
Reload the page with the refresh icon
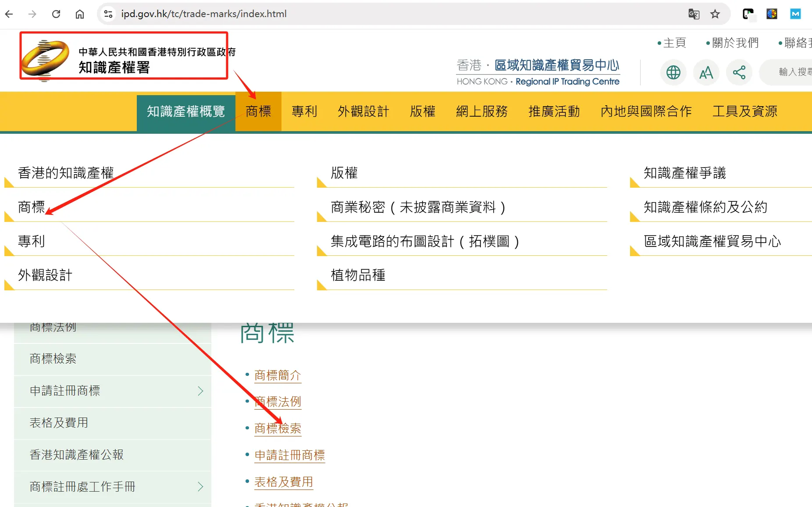click(56, 14)
